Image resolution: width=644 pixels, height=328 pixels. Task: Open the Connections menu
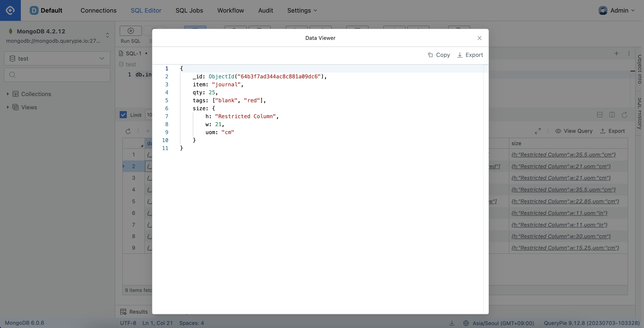pyautogui.click(x=98, y=10)
